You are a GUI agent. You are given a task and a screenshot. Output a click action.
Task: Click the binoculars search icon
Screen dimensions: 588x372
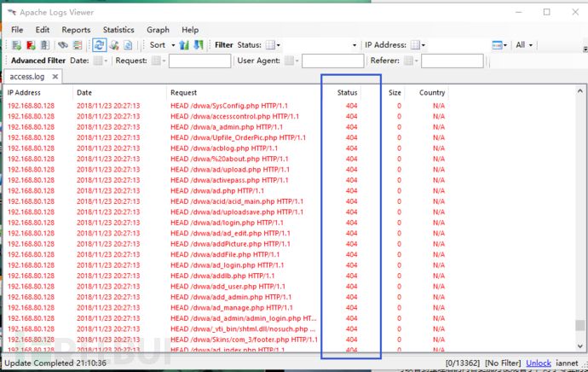click(63, 45)
